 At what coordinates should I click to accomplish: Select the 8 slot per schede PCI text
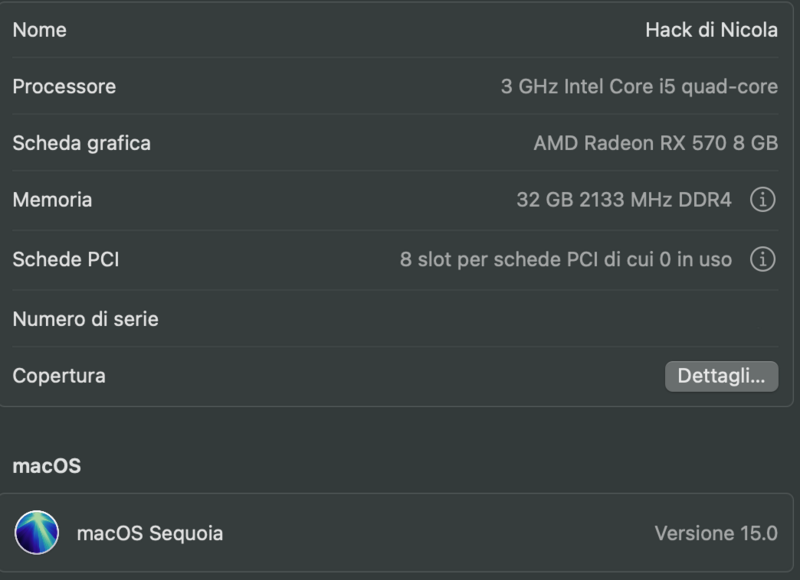coord(566,260)
